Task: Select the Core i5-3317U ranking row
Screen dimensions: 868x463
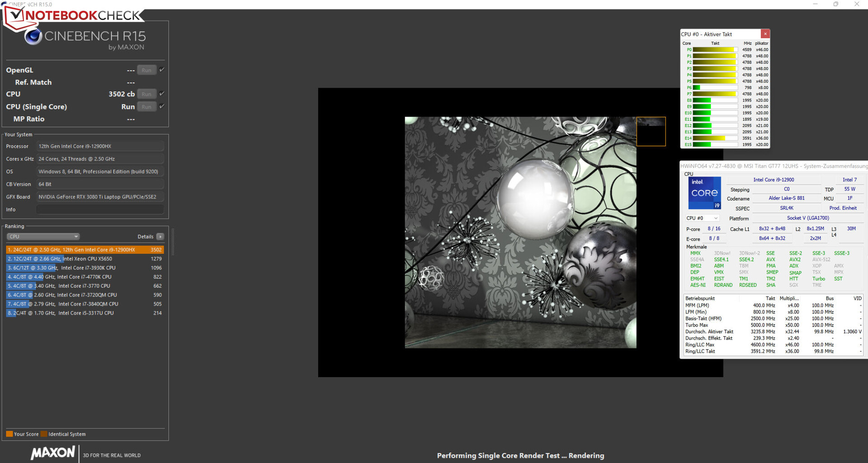Action: click(x=85, y=313)
